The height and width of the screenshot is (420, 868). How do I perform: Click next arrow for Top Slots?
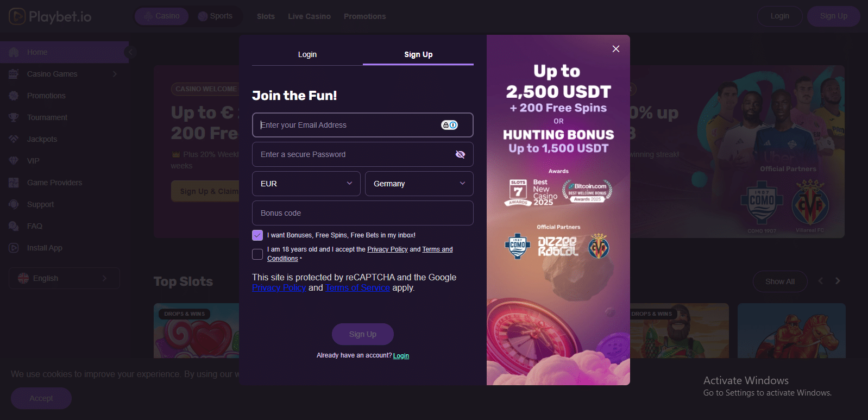click(838, 281)
